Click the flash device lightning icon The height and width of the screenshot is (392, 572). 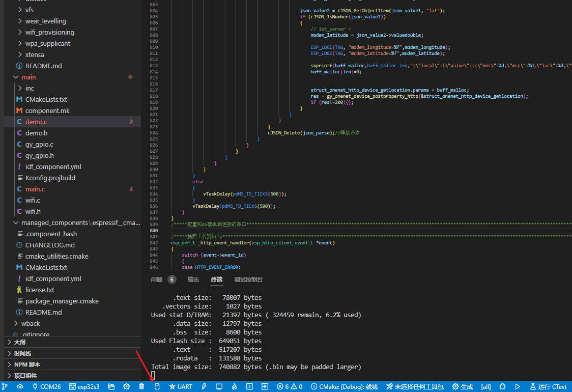tap(204, 386)
